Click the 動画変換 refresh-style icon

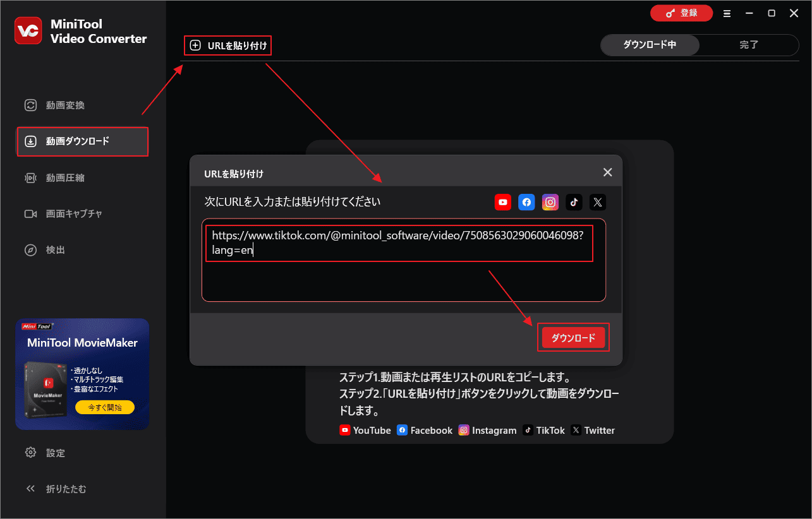30,105
